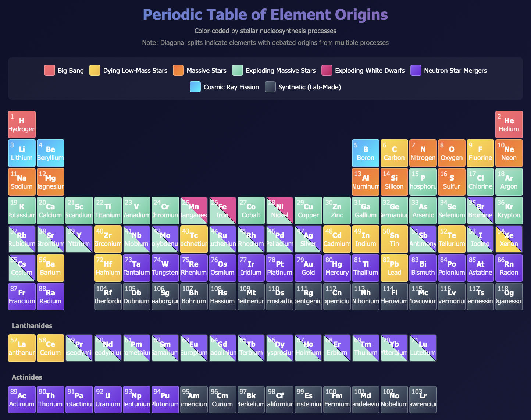Click the Sodium element tile
Screen dimensions: 531x420
coord(22,182)
